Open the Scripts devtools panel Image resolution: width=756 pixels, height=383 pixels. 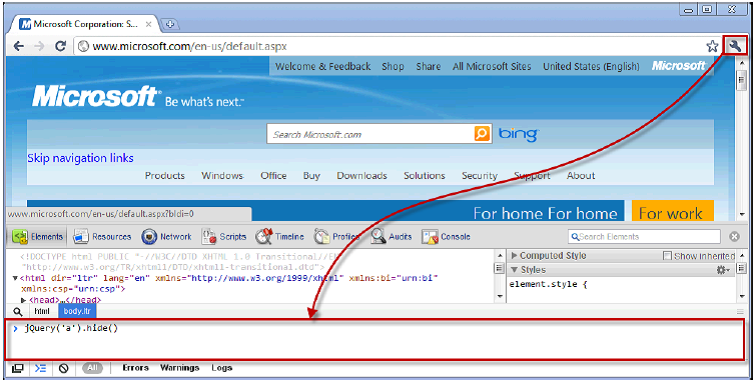(x=224, y=236)
